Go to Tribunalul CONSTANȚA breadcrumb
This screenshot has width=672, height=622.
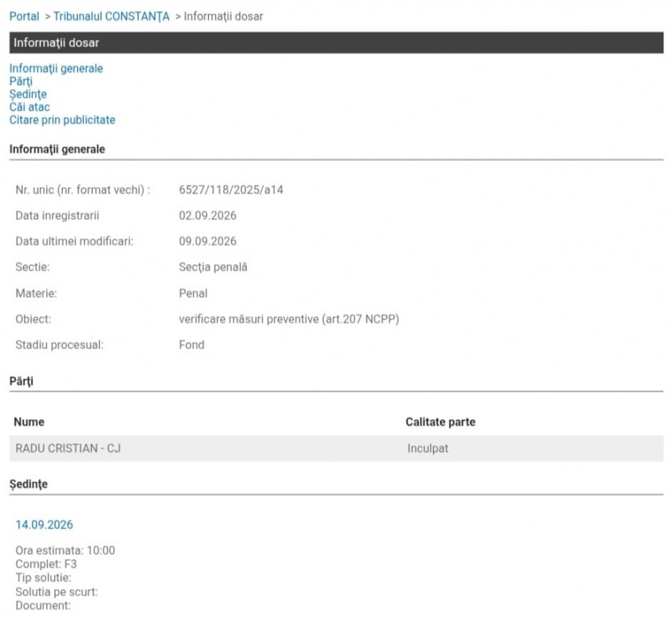point(112,17)
